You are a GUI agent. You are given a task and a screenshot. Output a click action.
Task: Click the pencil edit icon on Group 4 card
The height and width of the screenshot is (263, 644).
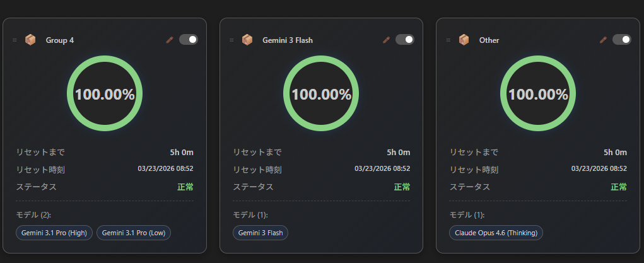pyautogui.click(x=169, y=40)
